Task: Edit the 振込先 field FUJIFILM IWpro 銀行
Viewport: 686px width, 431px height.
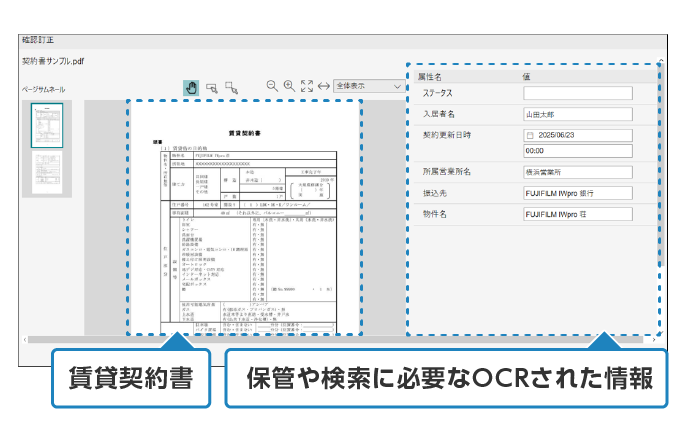Action: tap(578, 193)
